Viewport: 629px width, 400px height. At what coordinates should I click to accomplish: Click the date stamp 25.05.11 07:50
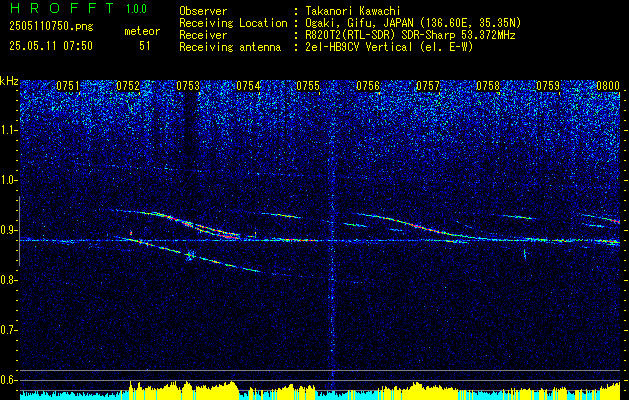51,46
